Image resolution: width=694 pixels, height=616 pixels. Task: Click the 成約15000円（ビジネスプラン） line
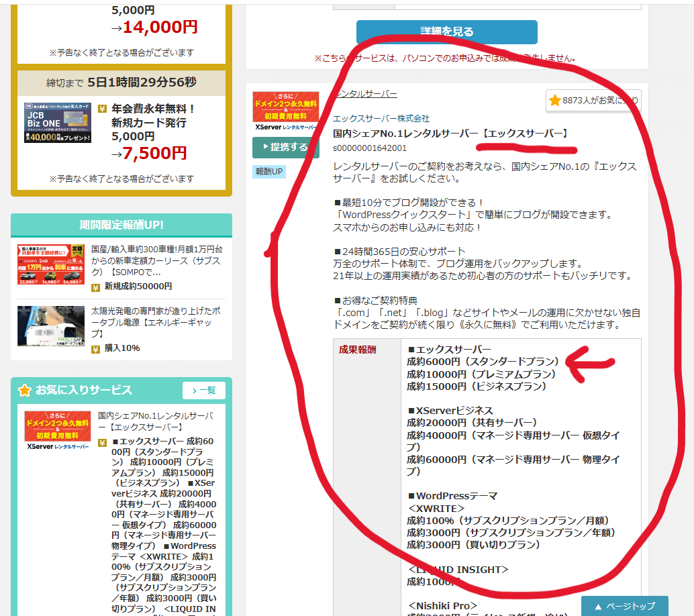coord(477,387)
